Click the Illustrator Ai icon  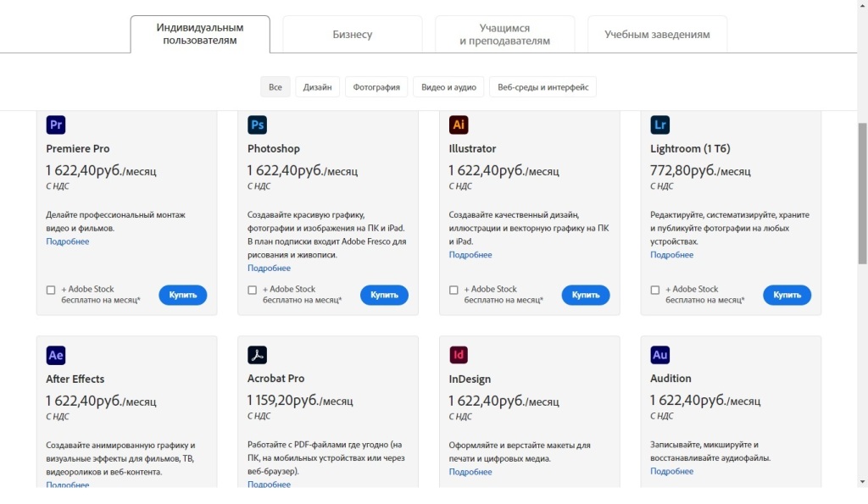click(459, 125)
